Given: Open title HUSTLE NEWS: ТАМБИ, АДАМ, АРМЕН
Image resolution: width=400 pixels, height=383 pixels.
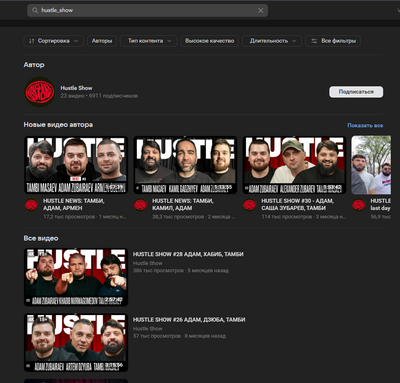Looking at the screenshot, I should tap(74, 204).
